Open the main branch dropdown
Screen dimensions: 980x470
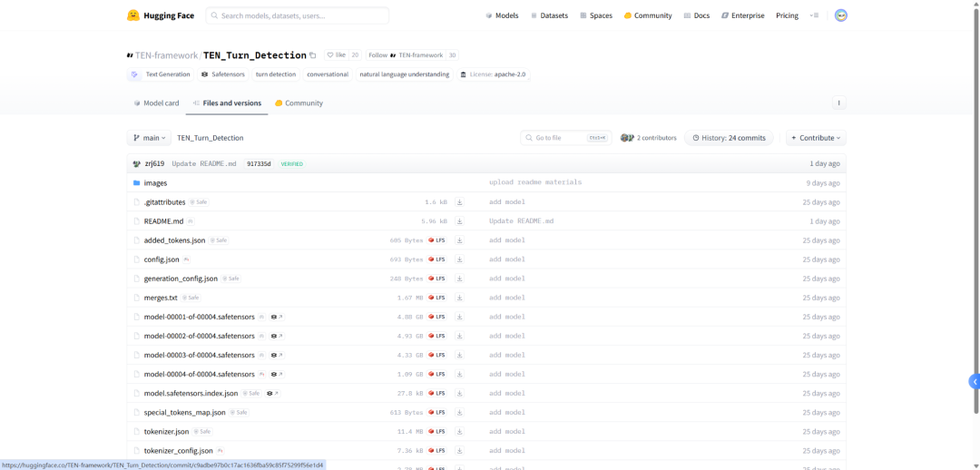point(149,138)
